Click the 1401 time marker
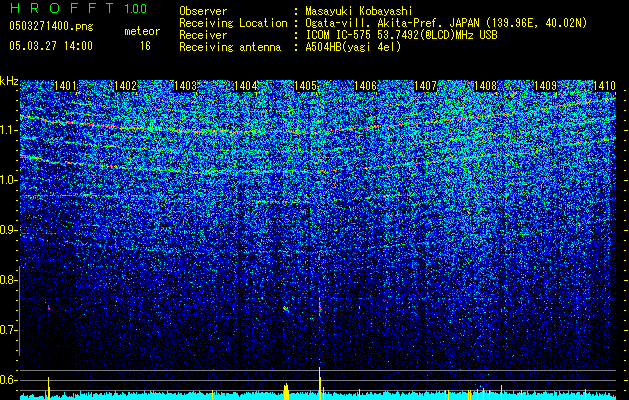Screen dimensions: 629x400 pyautogui.click(x=65, y=86)
